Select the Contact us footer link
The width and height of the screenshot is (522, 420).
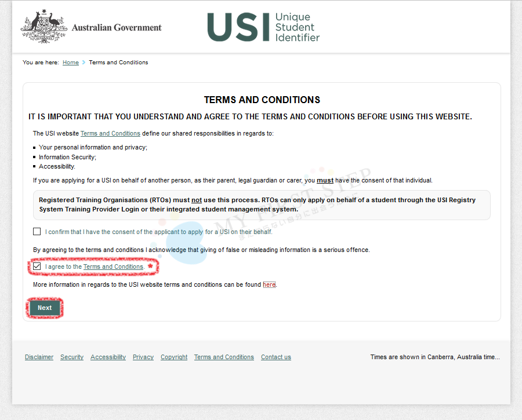(276, 357)
